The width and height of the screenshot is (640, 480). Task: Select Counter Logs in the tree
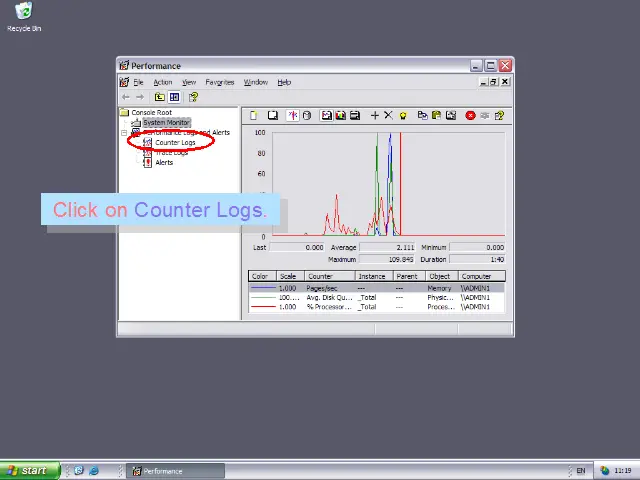click(x=175, y=142)
